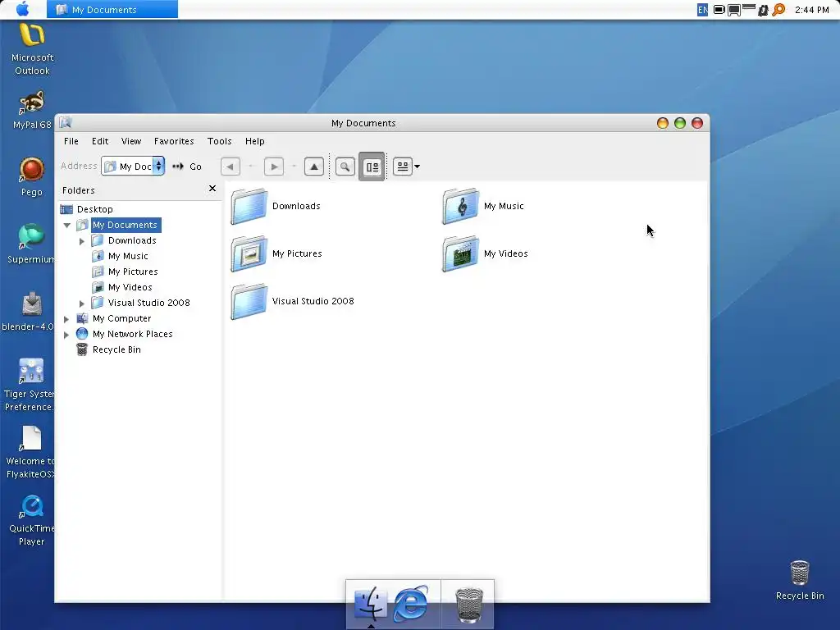The height and width of the screenshot is (630, 840).
Task: Select My Documents in the folder tree
Action: click(x=126, y=225)
